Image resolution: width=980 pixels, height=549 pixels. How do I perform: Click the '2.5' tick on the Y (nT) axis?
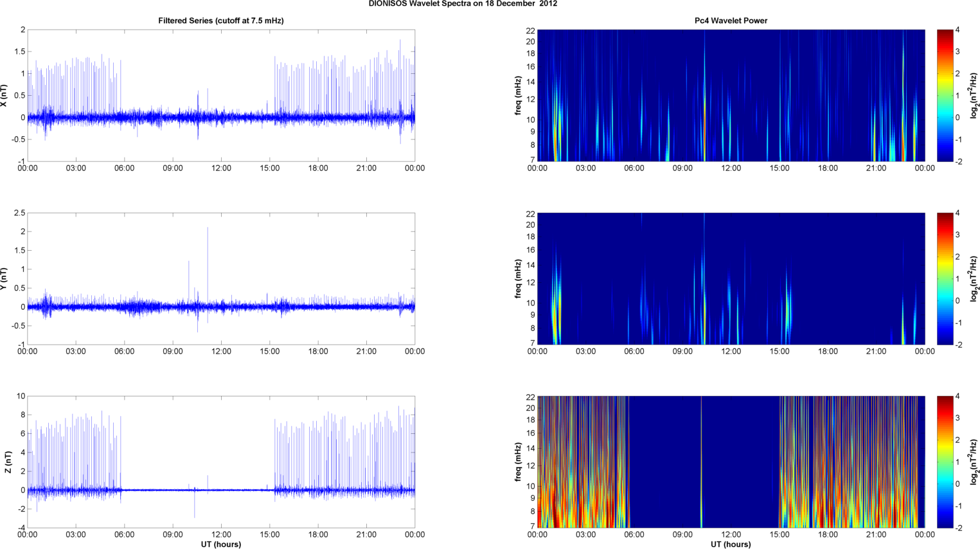(19, 213)
